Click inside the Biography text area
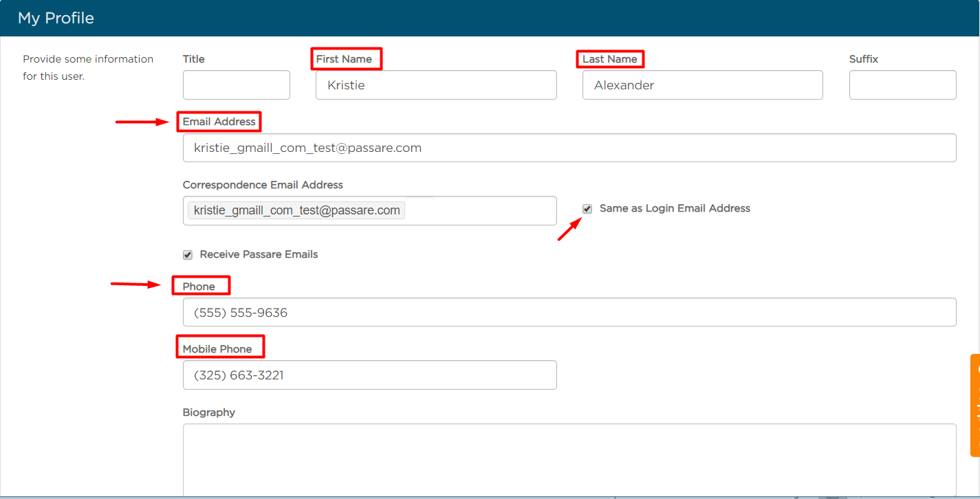 pos(569,461)
